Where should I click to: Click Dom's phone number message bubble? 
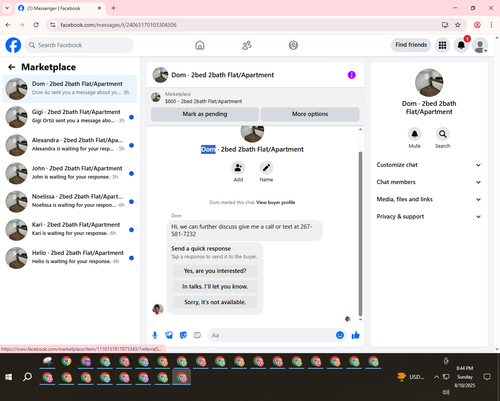[x=245, y=230]
